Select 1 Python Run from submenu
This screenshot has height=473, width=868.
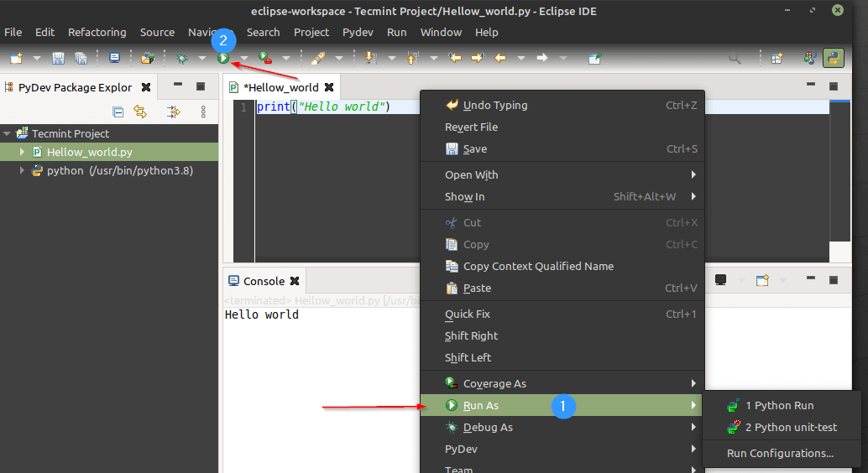coord(781,406)
